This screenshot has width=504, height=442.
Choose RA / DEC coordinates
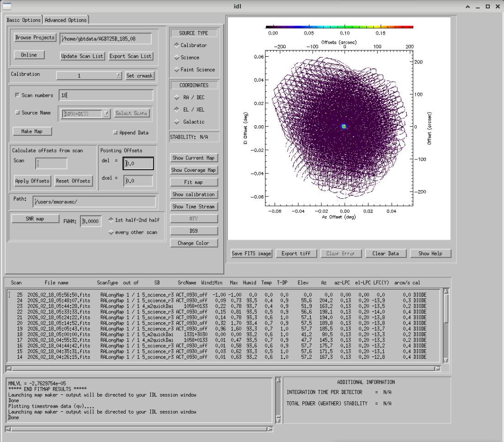click(x=176, y=97)
